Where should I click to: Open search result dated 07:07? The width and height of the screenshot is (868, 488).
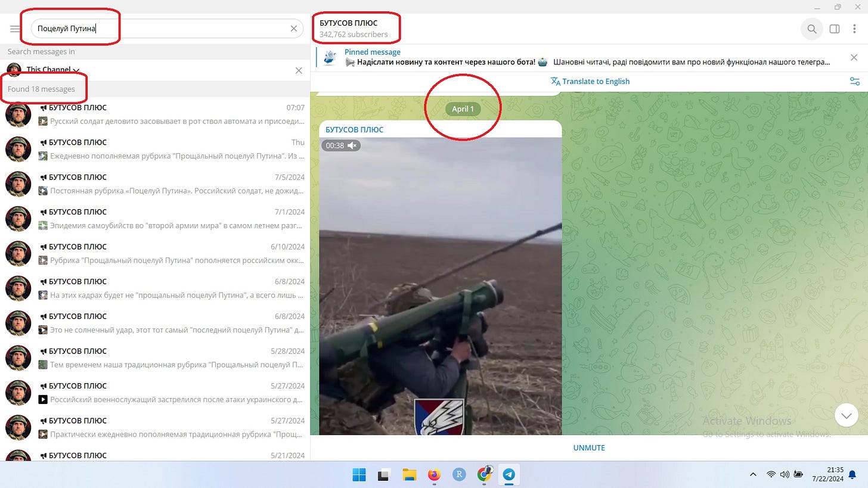click(155, 114)
